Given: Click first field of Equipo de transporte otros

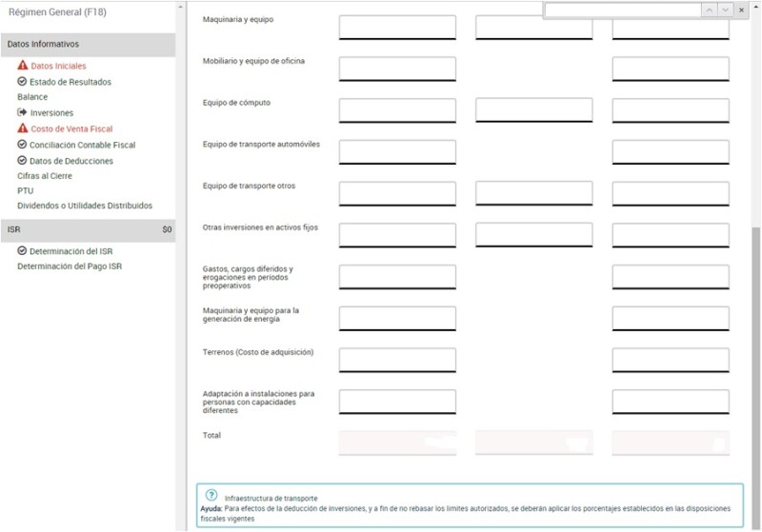Looking at the screenshot, I should (397, 194).
